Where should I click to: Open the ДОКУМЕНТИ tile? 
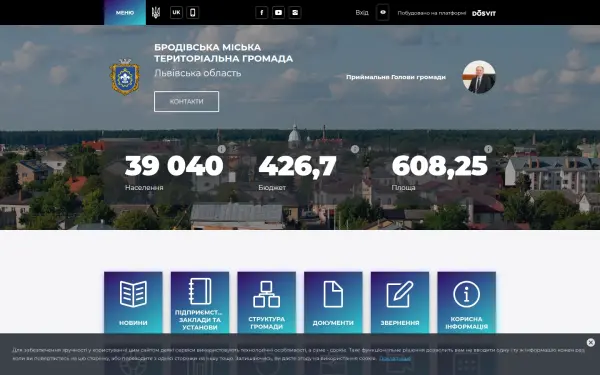pyautogui.click(x=333, y=302)
